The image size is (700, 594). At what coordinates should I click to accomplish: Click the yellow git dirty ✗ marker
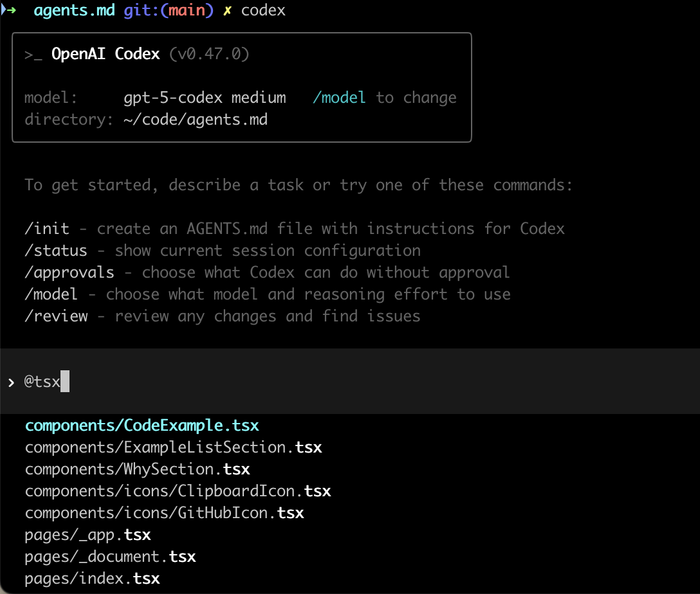pos(226,12)
